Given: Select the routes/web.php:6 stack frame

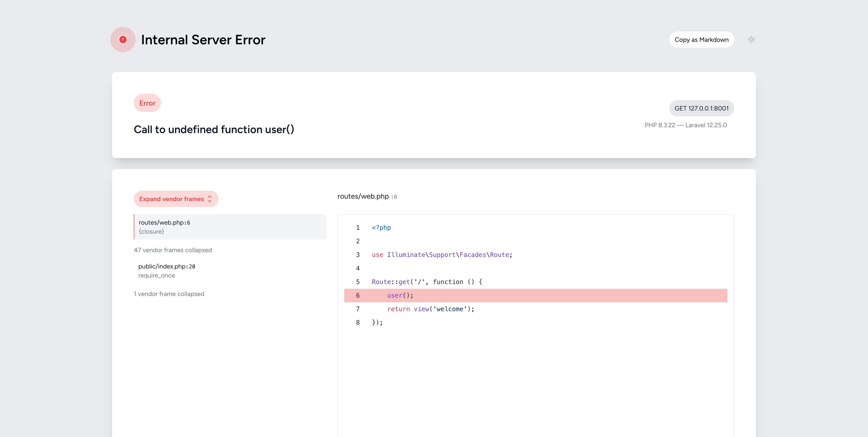Looking at the screenshot, I should pos(230,227).
